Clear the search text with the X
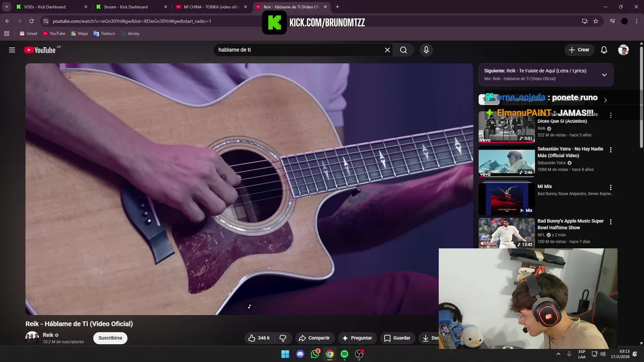 tap(387, 50)
